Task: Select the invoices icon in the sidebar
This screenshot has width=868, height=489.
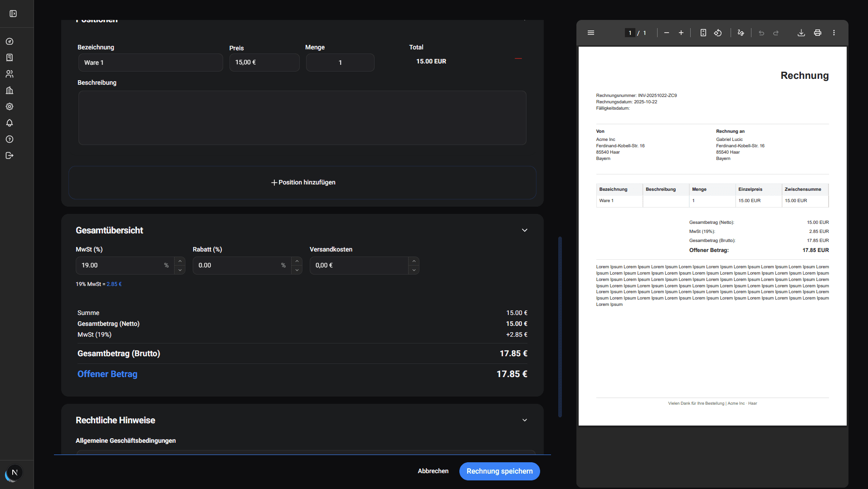Action: click(x=10, y=58)
